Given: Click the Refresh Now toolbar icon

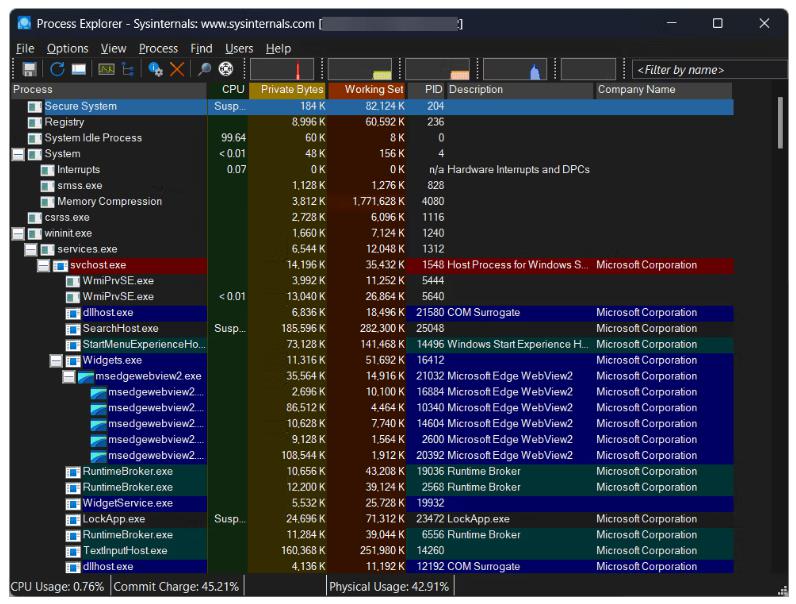Looking at the screenshot, I should click(x=57, y=69).
